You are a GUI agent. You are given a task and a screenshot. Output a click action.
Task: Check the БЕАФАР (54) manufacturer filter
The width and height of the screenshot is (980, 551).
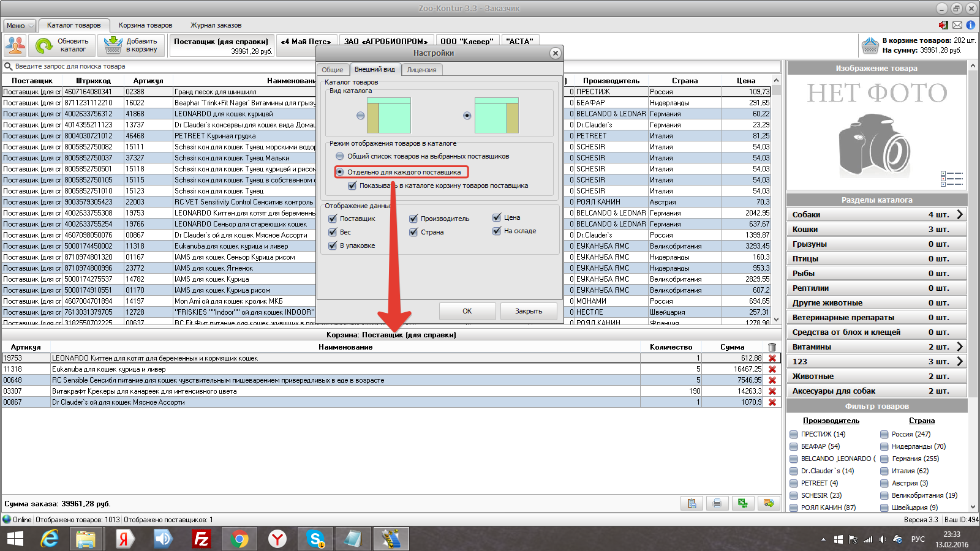coord(794,446)
